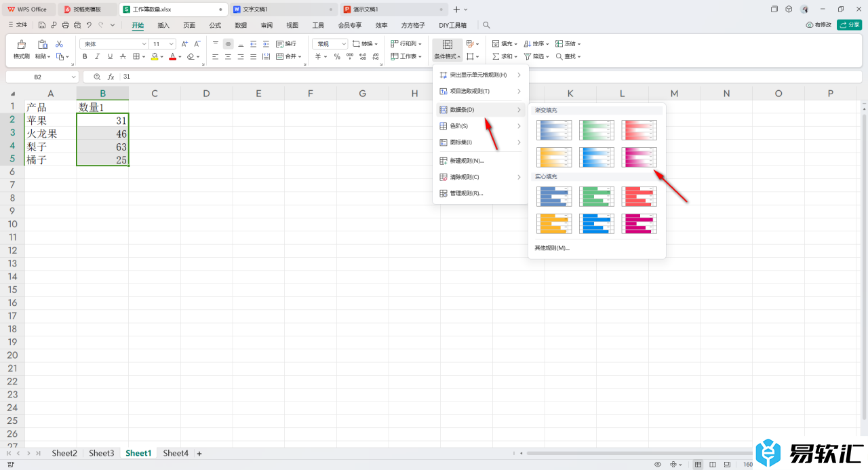Toggle normal view in status bar
Image resolution: width=868 pixels, height=470 pixels.
698,465
